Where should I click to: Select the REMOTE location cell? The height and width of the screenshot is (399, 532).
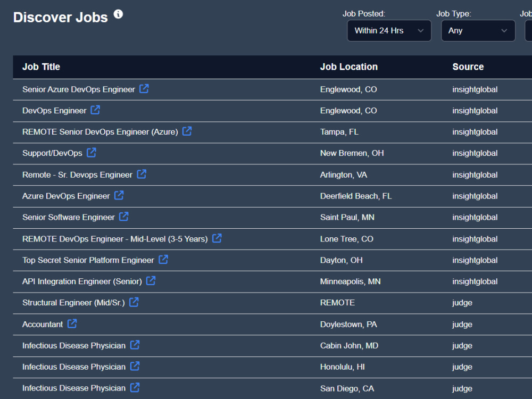point(338,303)
